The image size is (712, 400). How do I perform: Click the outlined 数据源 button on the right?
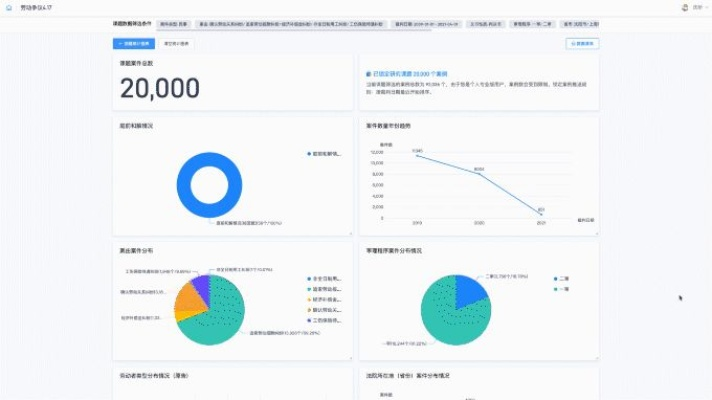[582, 44]
